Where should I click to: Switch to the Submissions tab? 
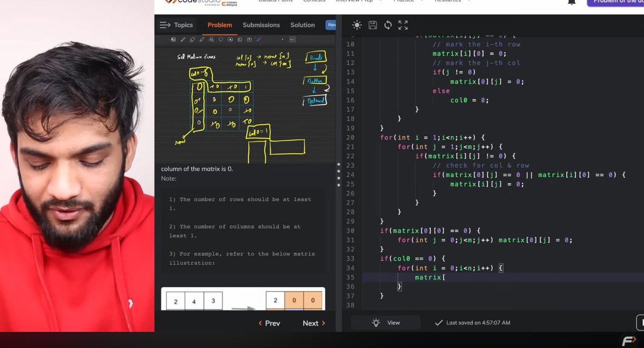pyautogui.click(x=261, y=25)
